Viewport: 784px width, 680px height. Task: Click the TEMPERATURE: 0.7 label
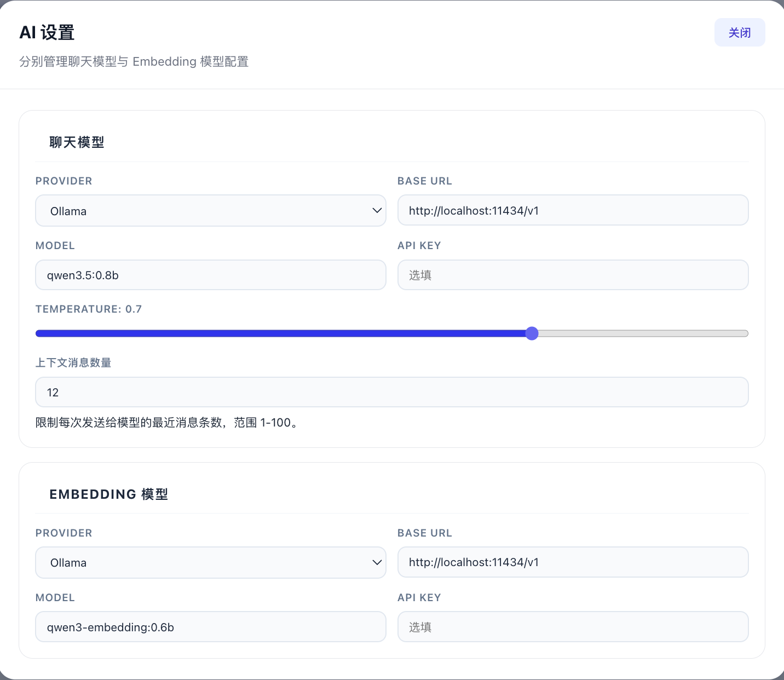pyautogui.click(x=88, y=309)
